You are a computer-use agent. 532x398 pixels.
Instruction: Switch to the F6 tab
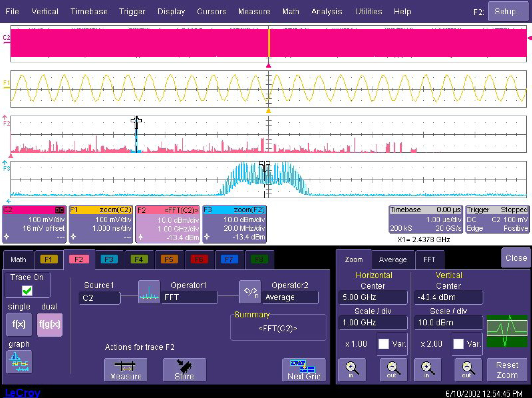point(199,260)
